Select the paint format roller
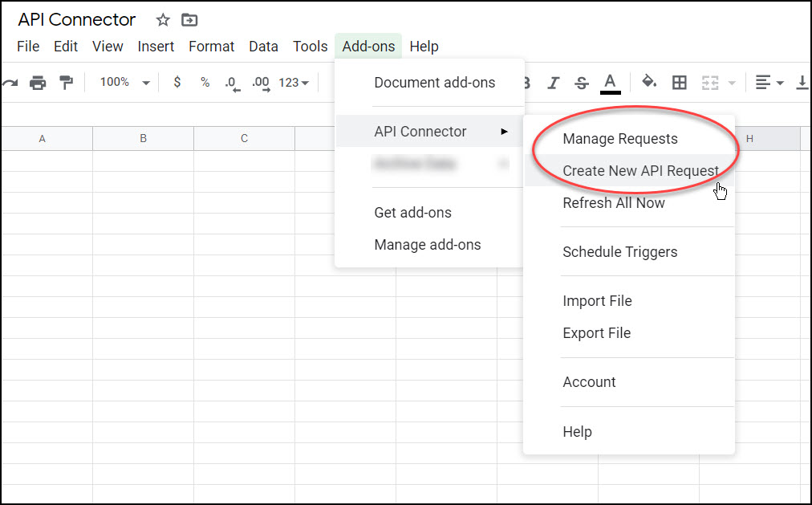The height and width of the screenshot is (505, 812). tap(67, 83)
